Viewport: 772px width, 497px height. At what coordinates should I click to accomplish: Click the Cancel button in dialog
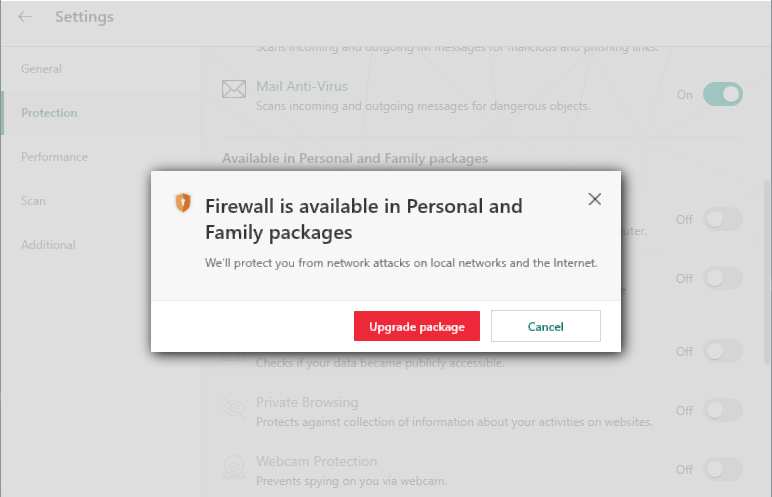[x=545, y=326]
